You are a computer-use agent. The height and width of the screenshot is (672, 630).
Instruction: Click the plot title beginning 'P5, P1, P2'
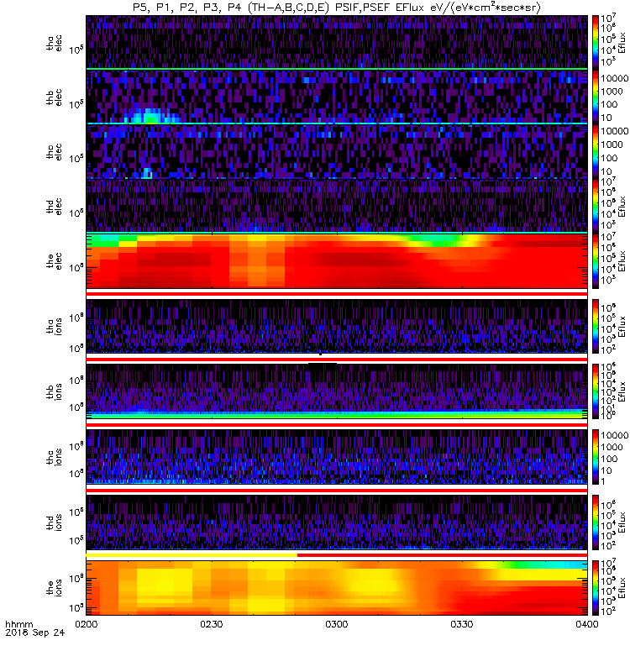coord(337,8)
